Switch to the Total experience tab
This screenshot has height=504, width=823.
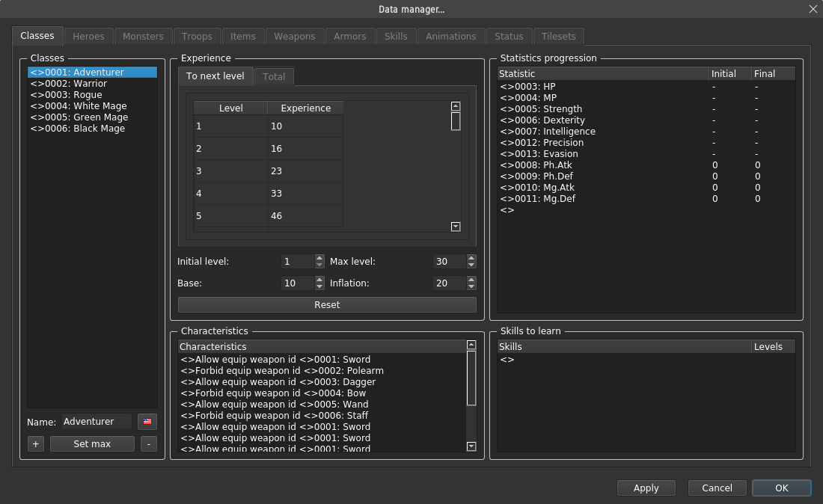(274, 76)
